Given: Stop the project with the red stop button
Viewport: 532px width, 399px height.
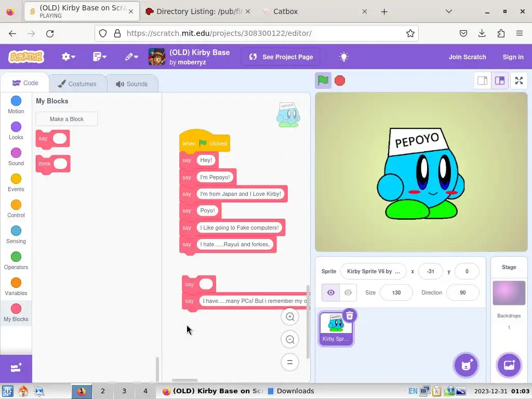Looking at the screenshot, I should pyautogui.click(x=340, y=81).
